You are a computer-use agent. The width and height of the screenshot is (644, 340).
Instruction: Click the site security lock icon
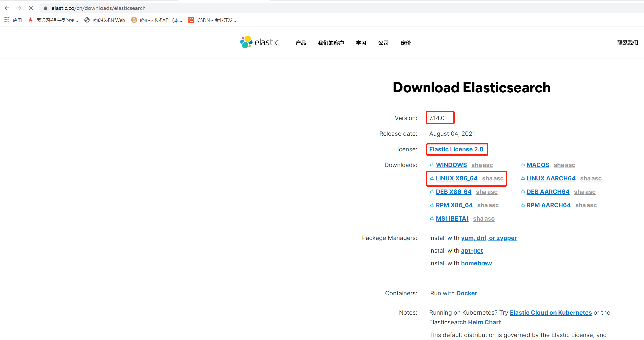(45, 8)
